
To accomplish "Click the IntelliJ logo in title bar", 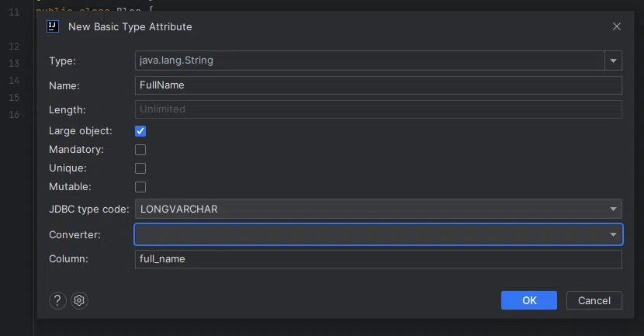I will [53, 26].
